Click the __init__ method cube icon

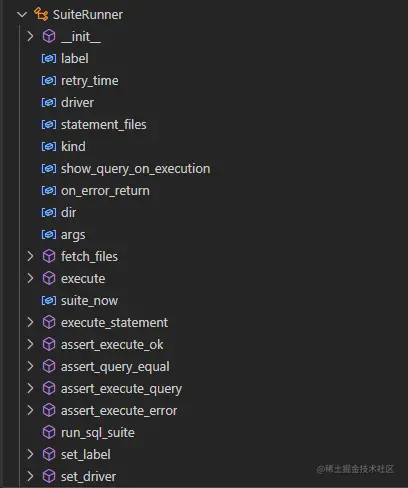(x=49, y=36)
